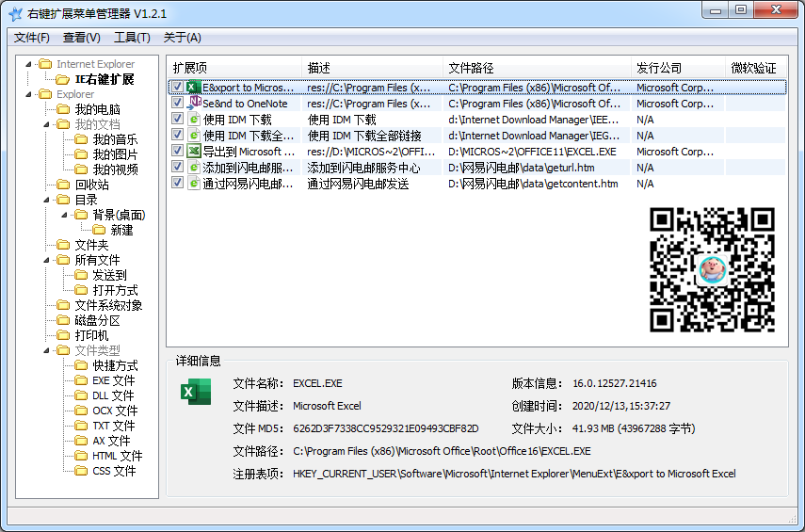The width and height of the screenshot is (805, 532).
Task: Click the MD5 value 6262D3F7338CC9529321E09493CBF82D
Action: 386,428
